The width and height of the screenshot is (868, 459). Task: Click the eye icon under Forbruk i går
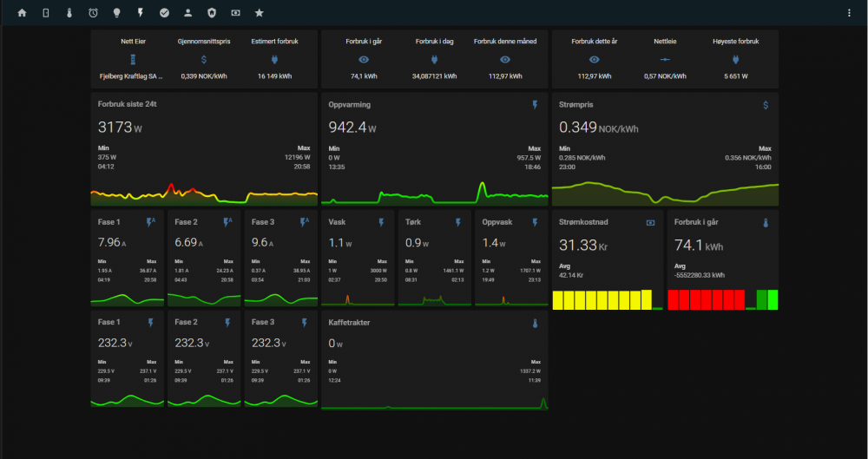pyautogui.click(x=364, y=60)
